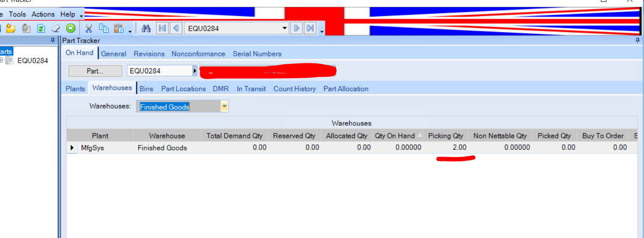Screen dimensions: 644x238
Task: Switch to the Nonconformance tab
Action: pos(198,54)
